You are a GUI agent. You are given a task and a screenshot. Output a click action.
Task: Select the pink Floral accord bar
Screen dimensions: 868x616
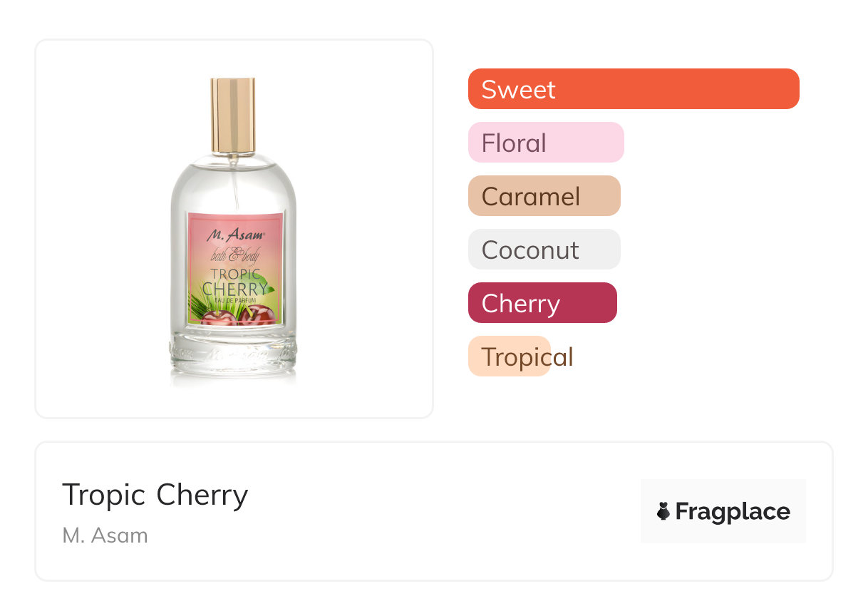545,143
